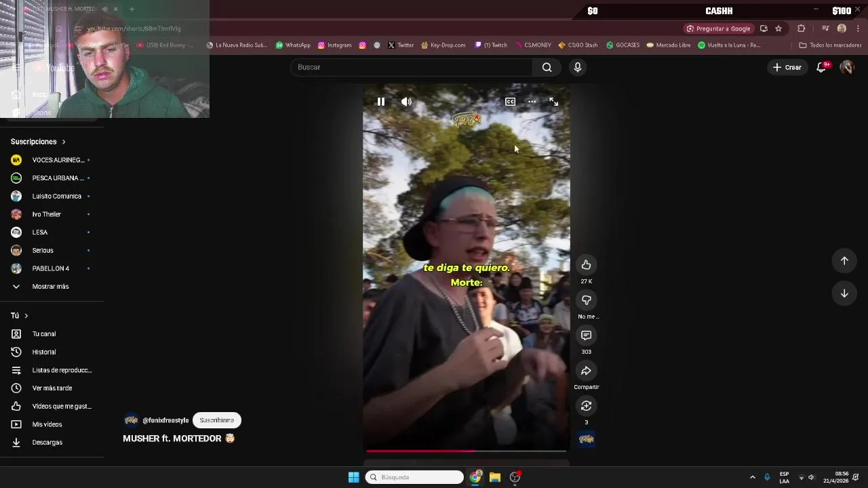Open Key-Drop.com bookmark

(x=443, y=45)
